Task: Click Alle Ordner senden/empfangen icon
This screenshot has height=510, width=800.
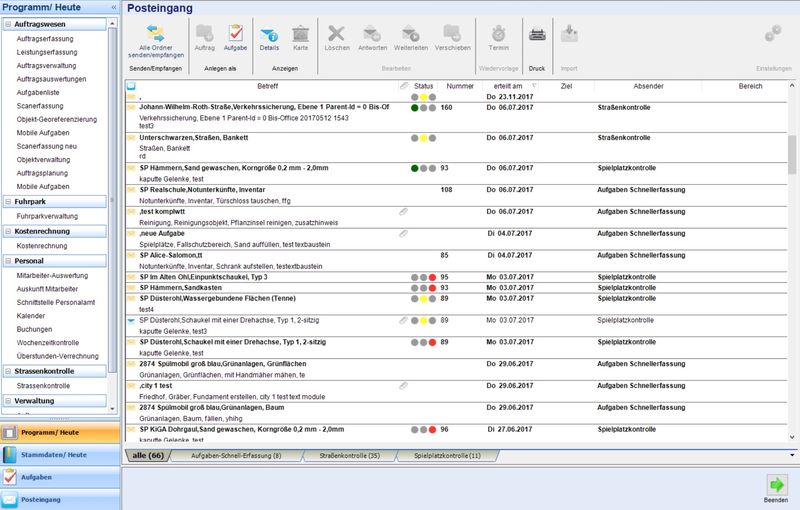Action: pyautogui.click(x=161, y=34)
